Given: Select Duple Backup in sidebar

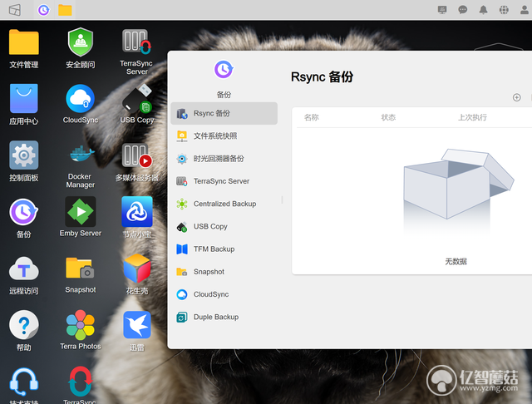Looking at the screenshot, I should click(224, 318).
